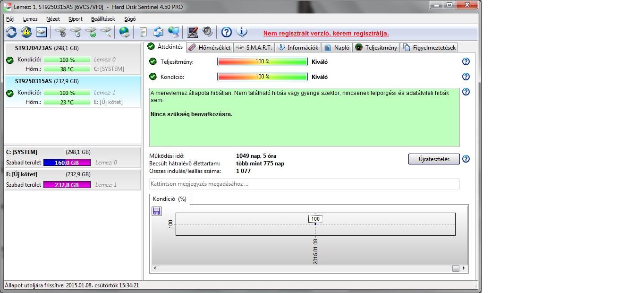Click the start/stop count value 1 077
The width and height of the screenshot is (644, 293).
pyautogui.click(x=244, y=171)
